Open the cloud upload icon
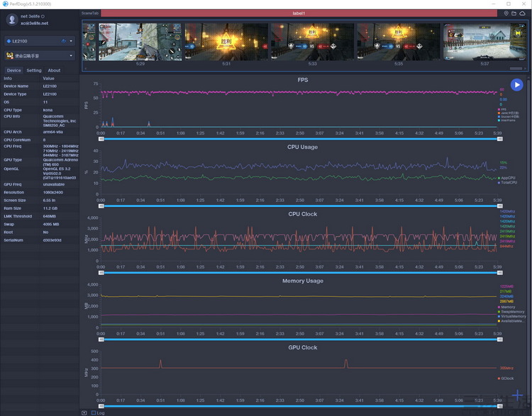This screenshot has height=416, width=532. (523, 13)
